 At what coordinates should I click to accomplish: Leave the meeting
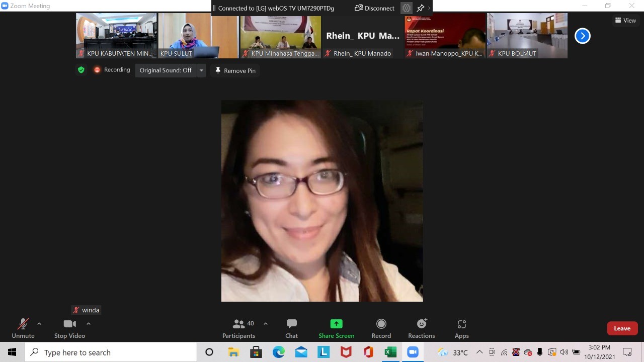[x=622, y=328]
